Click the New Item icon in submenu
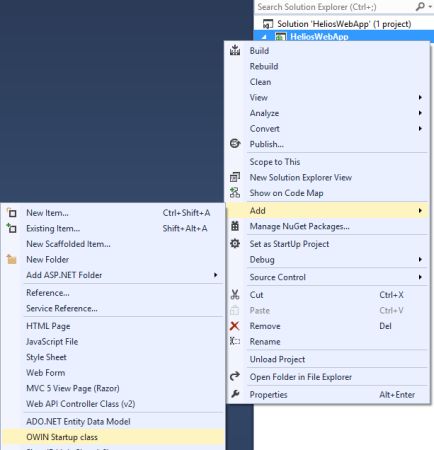This screenshot has width=434, height=450. (x=12, y=213)
